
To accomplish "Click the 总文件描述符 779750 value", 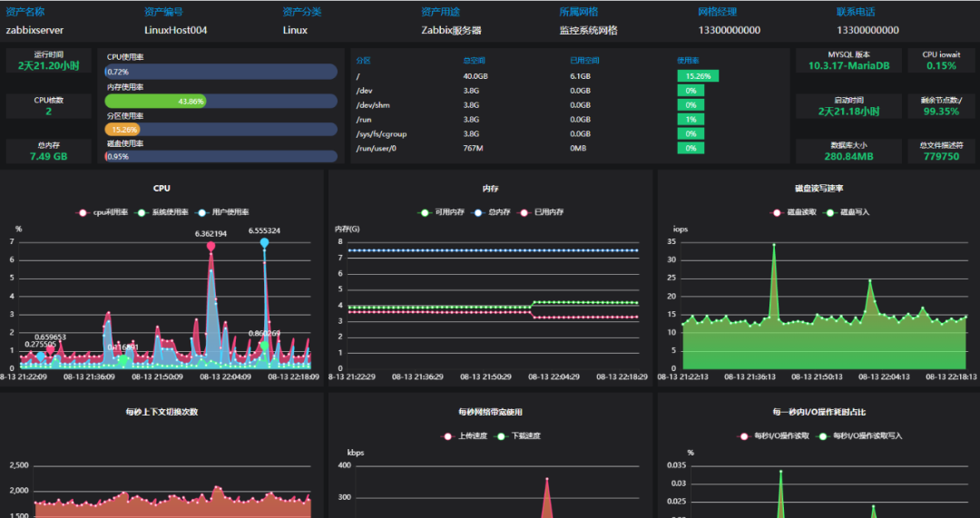I will coord(941,157).
